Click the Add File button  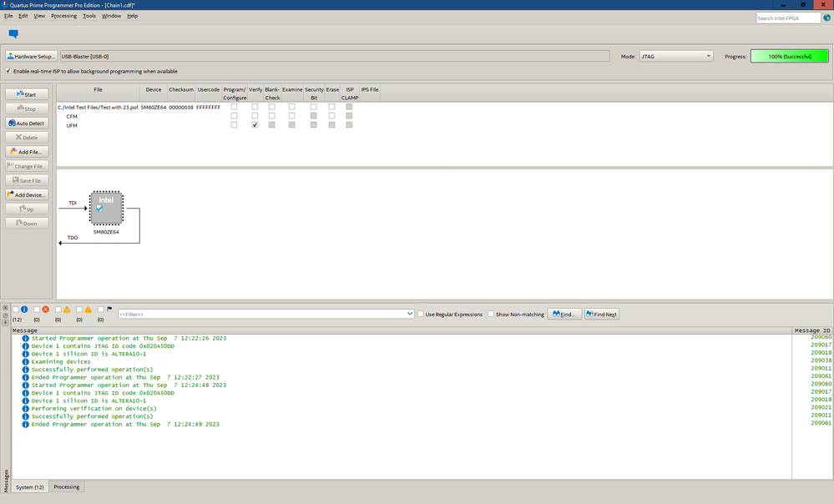(x=27, y=152)
